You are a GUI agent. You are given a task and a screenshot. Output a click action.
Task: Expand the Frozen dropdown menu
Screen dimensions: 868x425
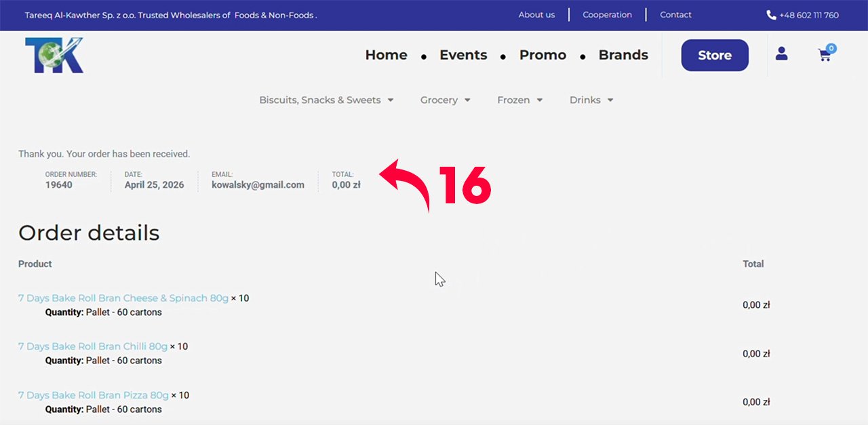(519, 100)
